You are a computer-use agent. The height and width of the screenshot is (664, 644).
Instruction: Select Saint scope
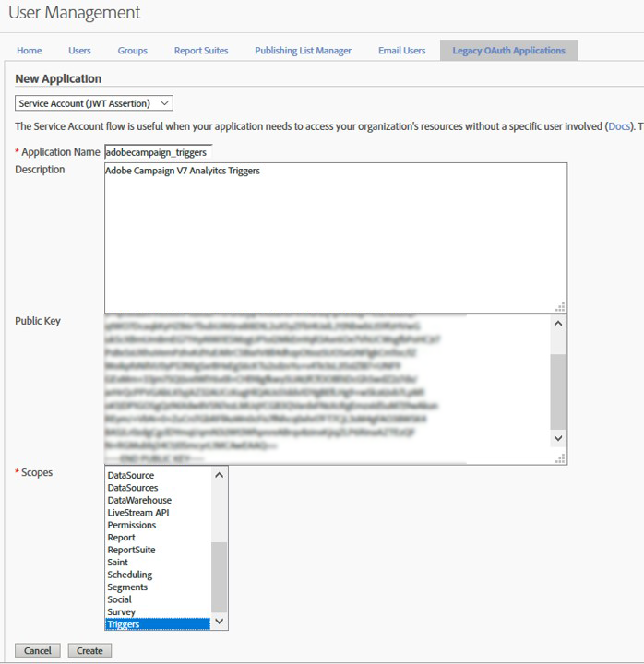point(158,562)
